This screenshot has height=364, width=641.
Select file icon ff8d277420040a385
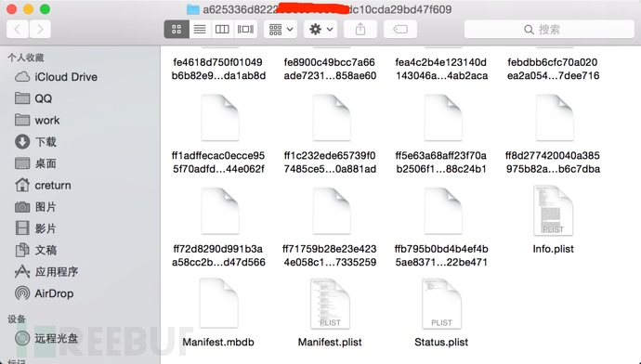(x=555, y=118)
